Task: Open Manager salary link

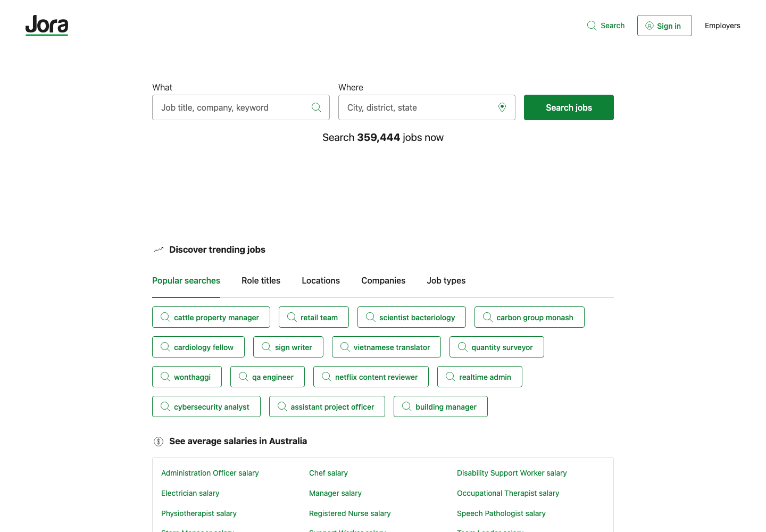Action: (x=335, y=493)
